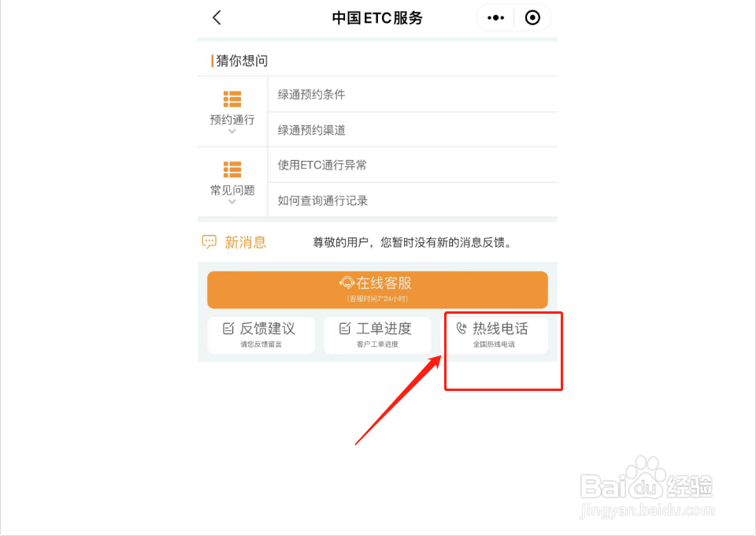Open the three-dot more menu

[495, 18]
